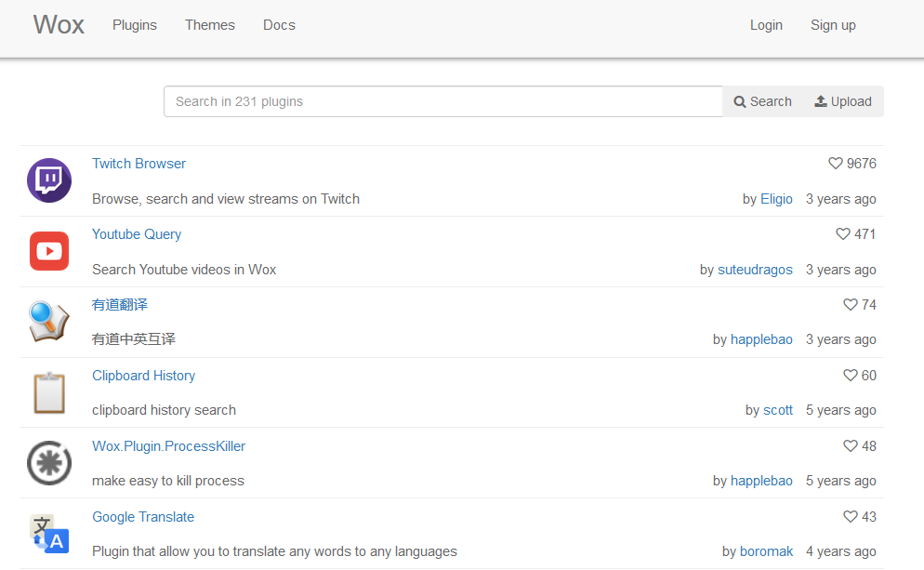Viewport: 924px width, 570px height.
Task: Click the magnifier icon on the Search button
Action: click(x=740, y=100)
